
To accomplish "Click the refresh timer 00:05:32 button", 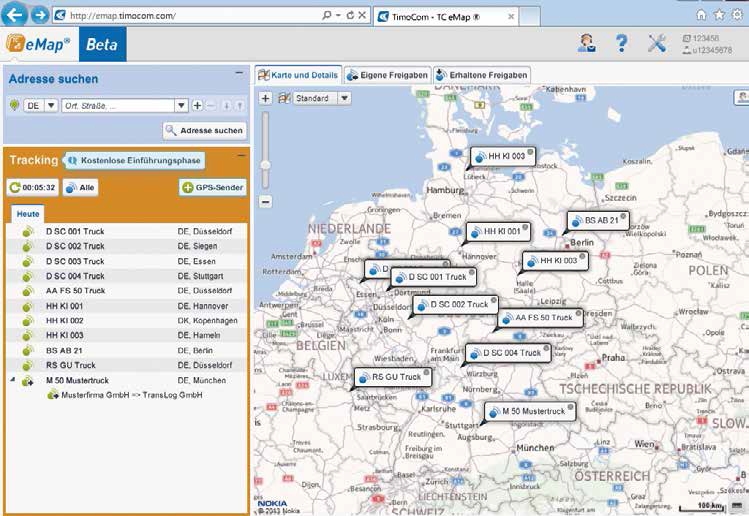I will (x=32, y=187).
